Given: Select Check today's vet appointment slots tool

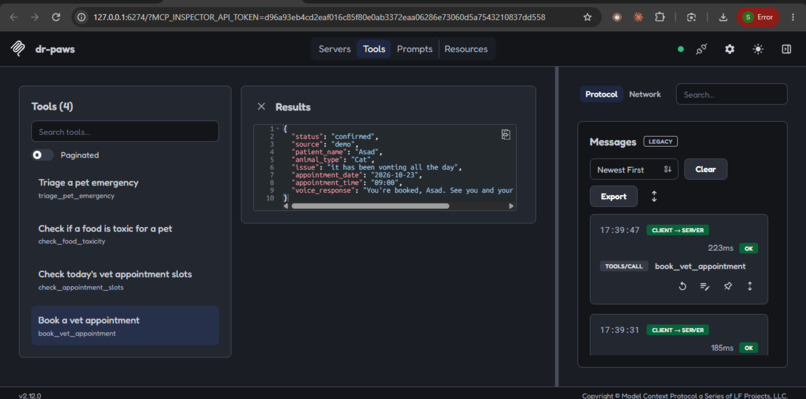Looking at the screenshot, I should click(x=125, y=280).
